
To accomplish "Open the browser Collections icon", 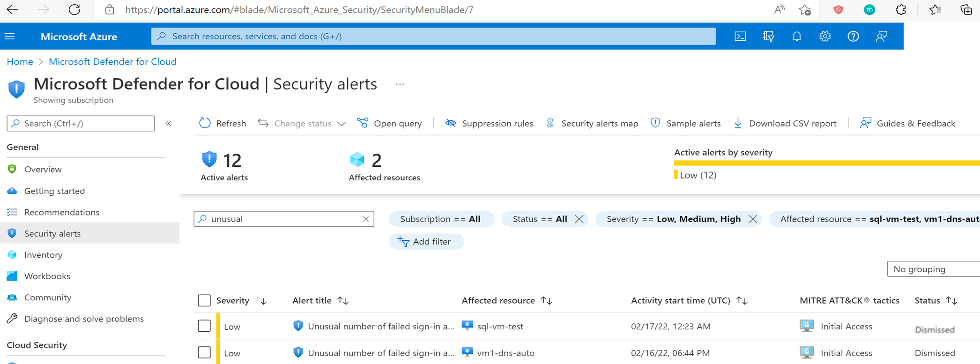I will [x=966, y=10].
